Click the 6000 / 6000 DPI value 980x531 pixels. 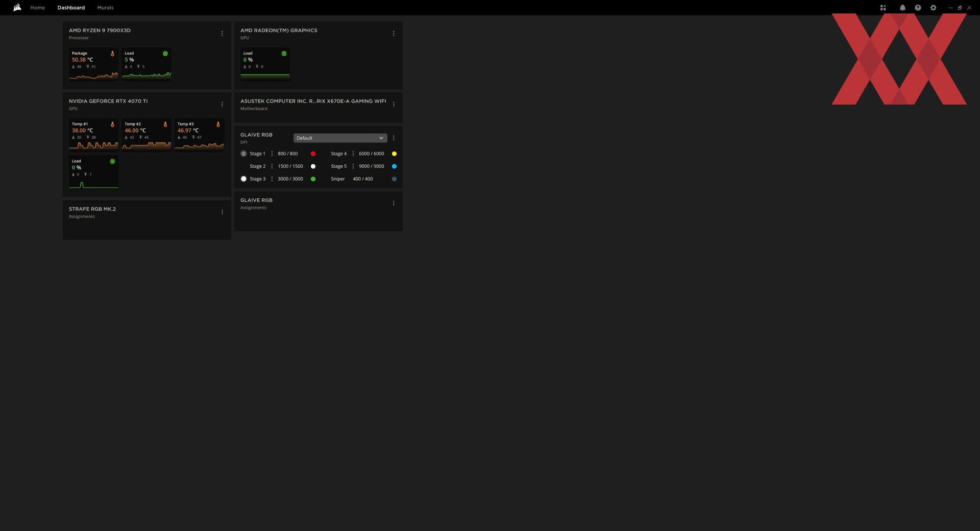tap(371, 154)
